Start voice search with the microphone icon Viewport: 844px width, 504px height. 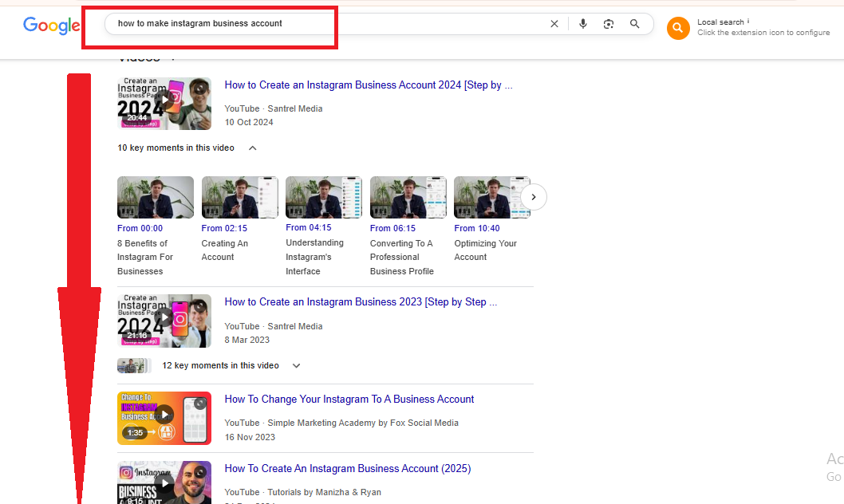tap(582, 24)
